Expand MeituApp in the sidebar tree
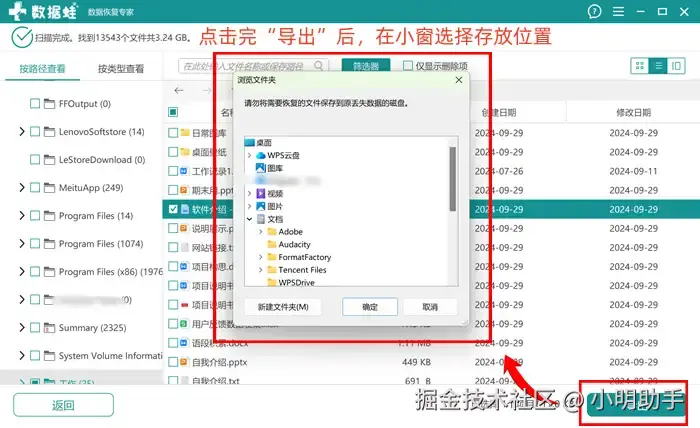 point(21,187)
